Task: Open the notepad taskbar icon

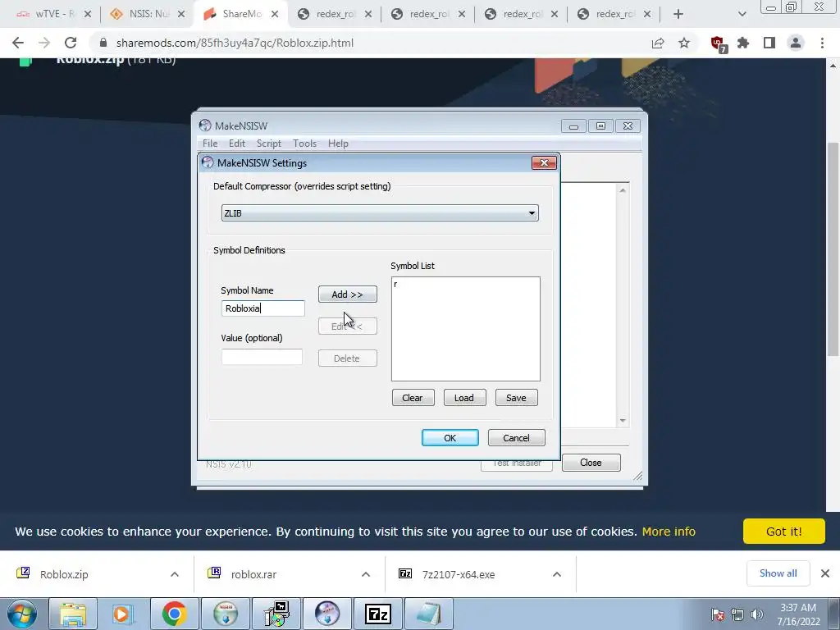Action: tap(428, 614)
